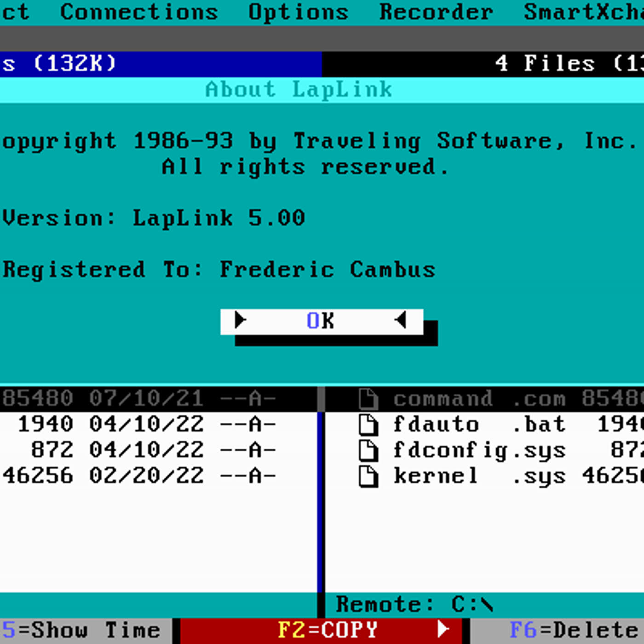Open the Recorder menu
Viewport: 644px width, 644px height.
[x=436, y=12]
